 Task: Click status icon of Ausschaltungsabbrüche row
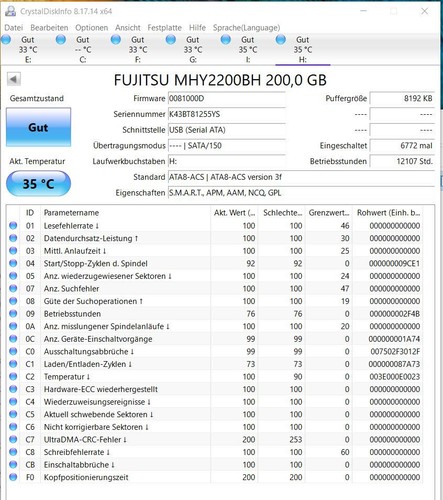click(13, 351)
